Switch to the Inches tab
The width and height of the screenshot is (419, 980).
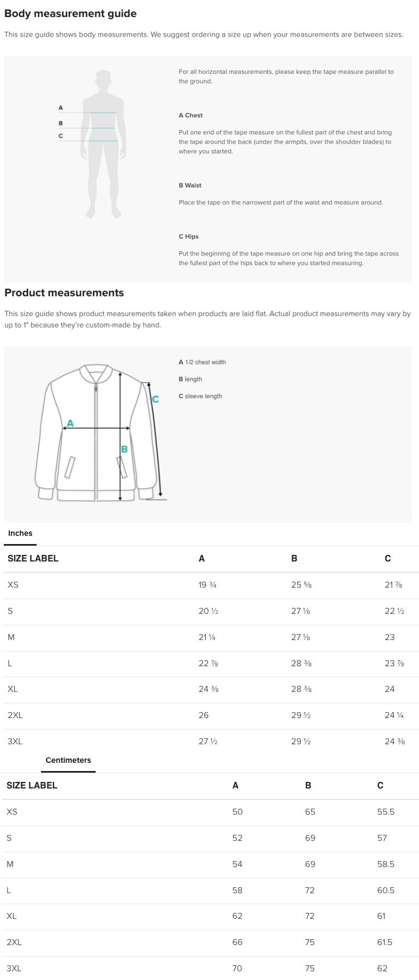(20, 534)
